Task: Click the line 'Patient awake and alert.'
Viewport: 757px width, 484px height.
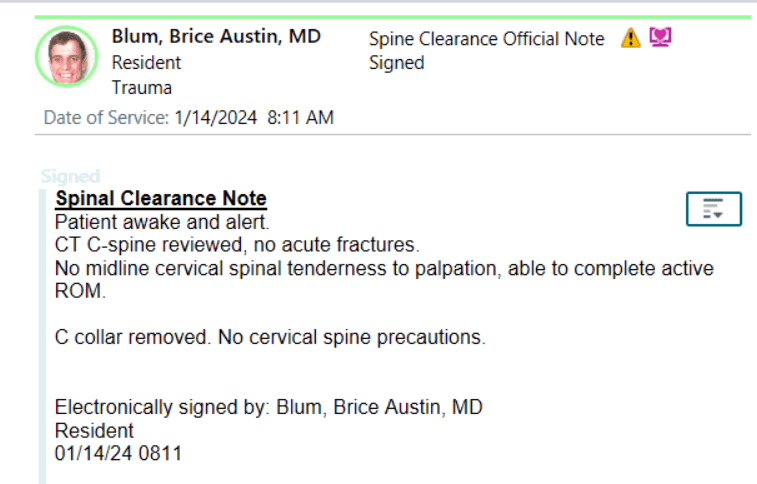Action: 162,222
